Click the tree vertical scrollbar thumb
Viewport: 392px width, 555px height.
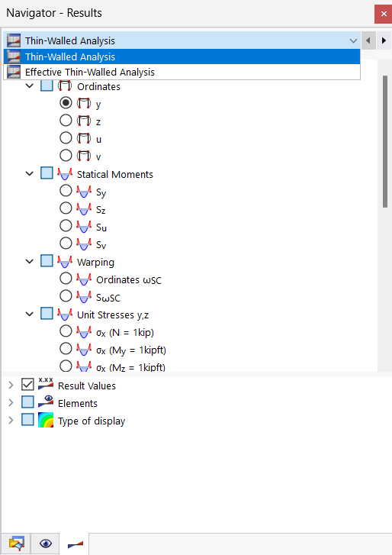click(385, 141)
